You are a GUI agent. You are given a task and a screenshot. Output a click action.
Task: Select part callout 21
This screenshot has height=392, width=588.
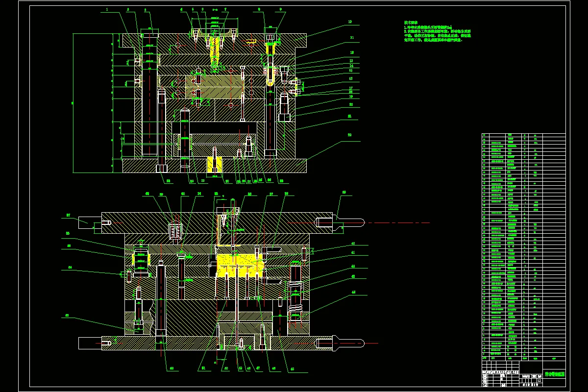350,116
